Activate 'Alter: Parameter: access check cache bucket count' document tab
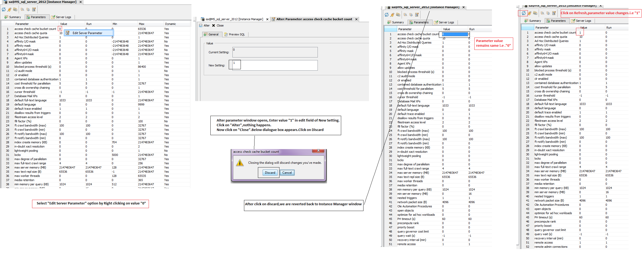The width and height of the screenshot is (644, 253). 314,19
